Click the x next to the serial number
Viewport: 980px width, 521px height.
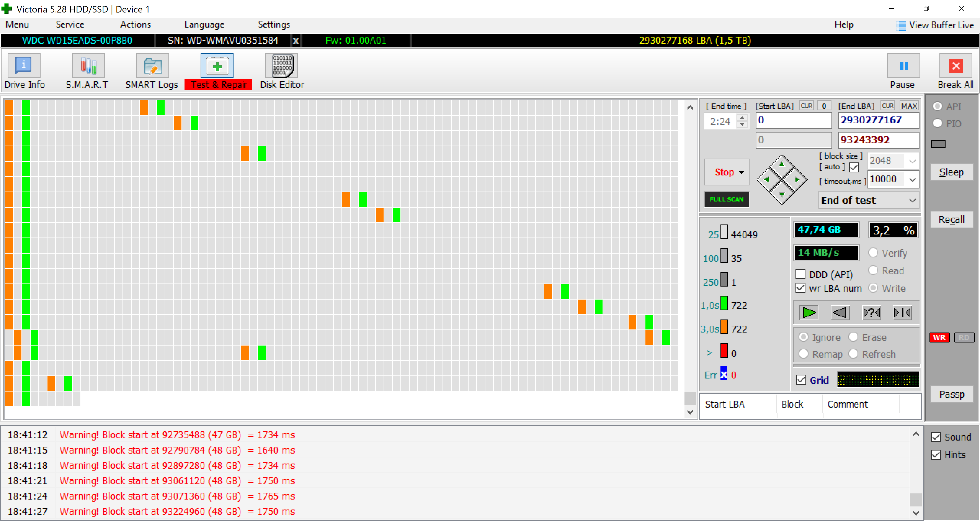pyautogui.click(x=296, y=40)
